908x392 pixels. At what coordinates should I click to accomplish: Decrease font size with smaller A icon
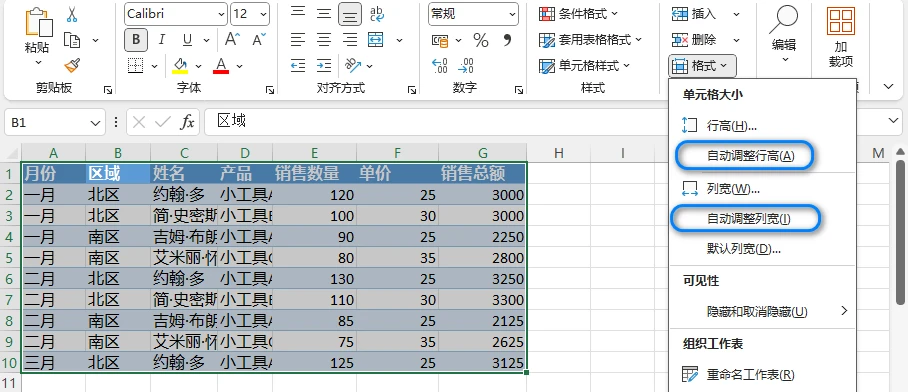tap(258, 39)
